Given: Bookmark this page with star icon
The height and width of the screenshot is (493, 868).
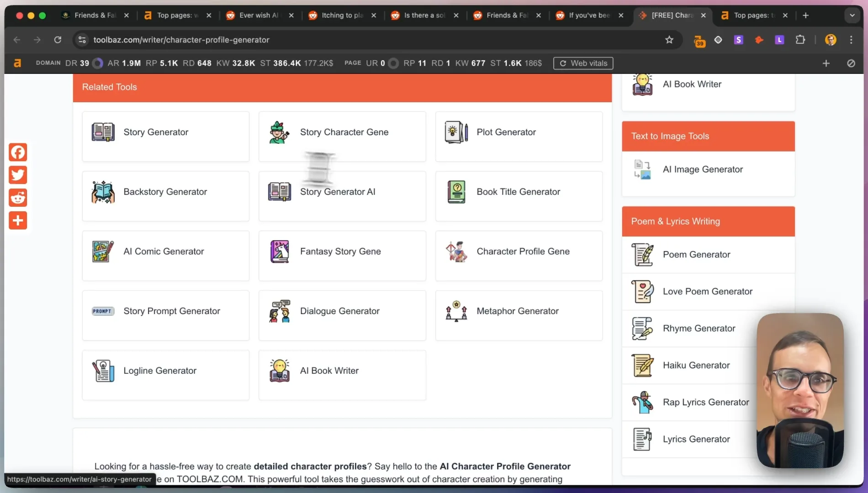Looking at the screenshot, I should [669, 40].
